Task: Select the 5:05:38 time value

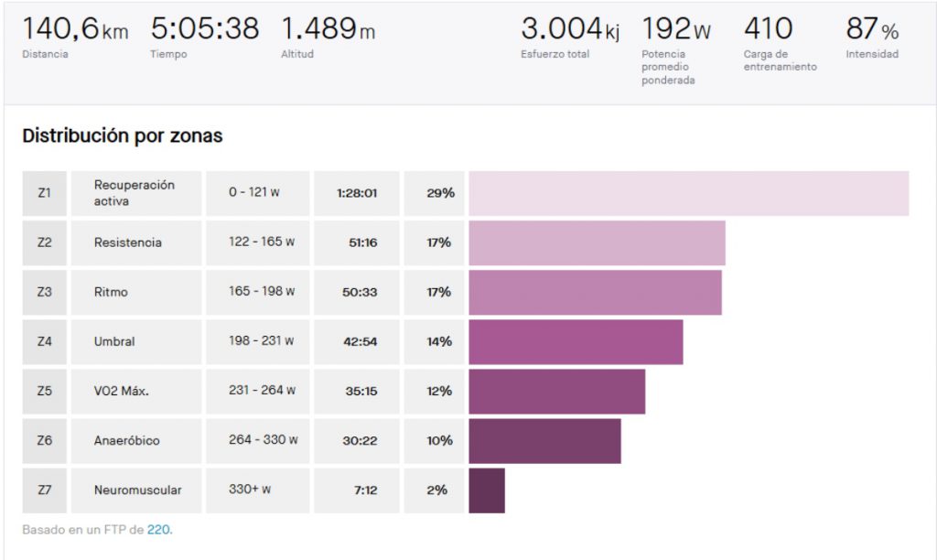Action: tap(204, 29)
